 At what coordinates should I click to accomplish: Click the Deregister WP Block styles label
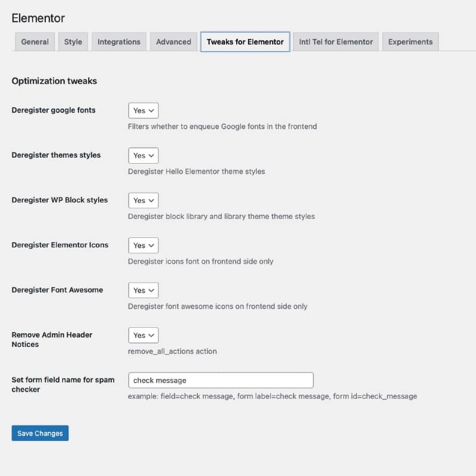tap(60, 200)
